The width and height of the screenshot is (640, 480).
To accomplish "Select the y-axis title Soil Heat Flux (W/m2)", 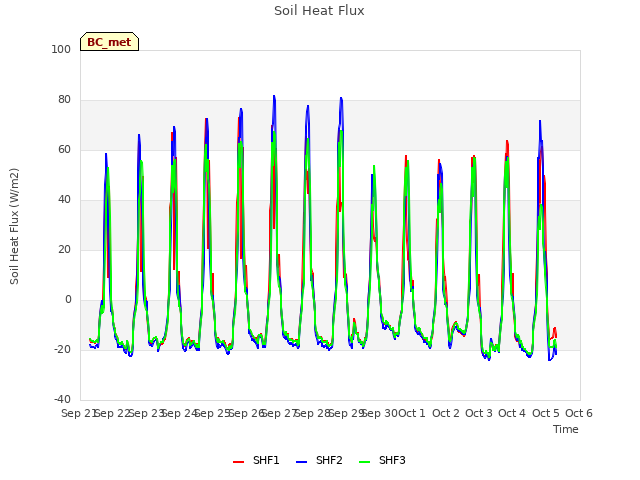I will tap(14, 226).
